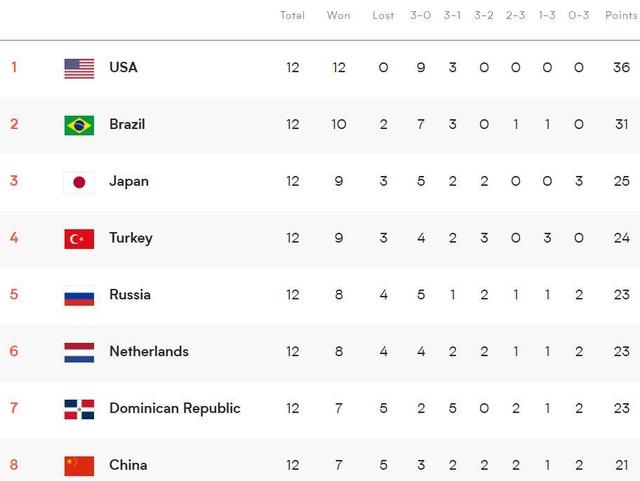
Task: Click the 0-3 column header
Action: 578,16
